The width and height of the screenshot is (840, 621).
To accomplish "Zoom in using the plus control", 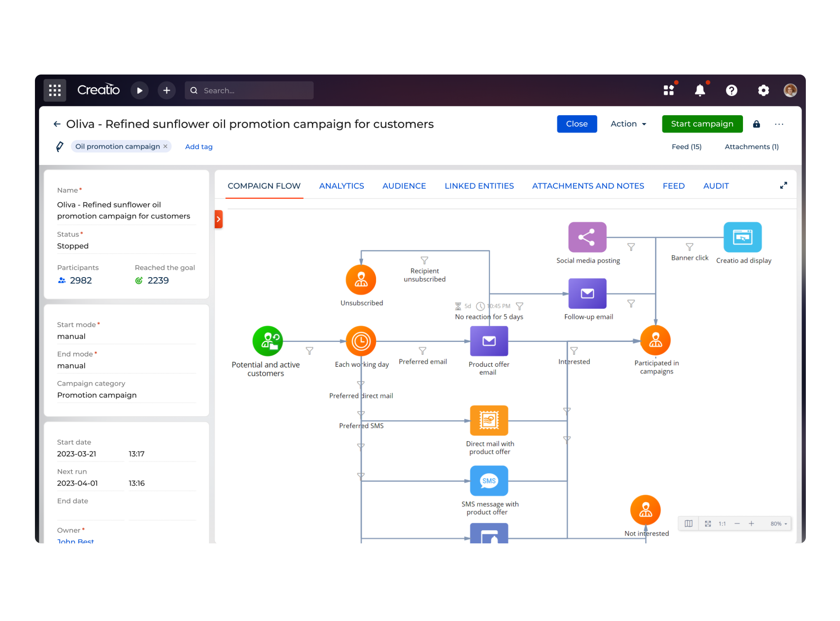I will 751,523.
